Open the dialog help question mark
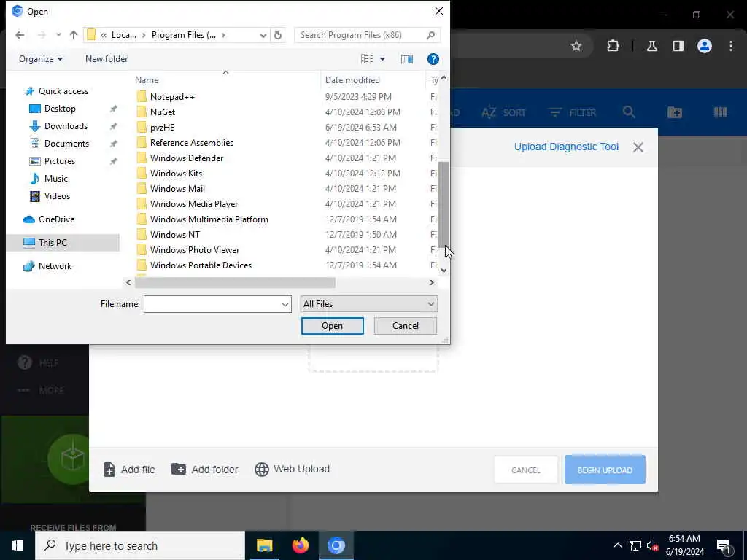The image size is (747, 560). click(433, 59)
